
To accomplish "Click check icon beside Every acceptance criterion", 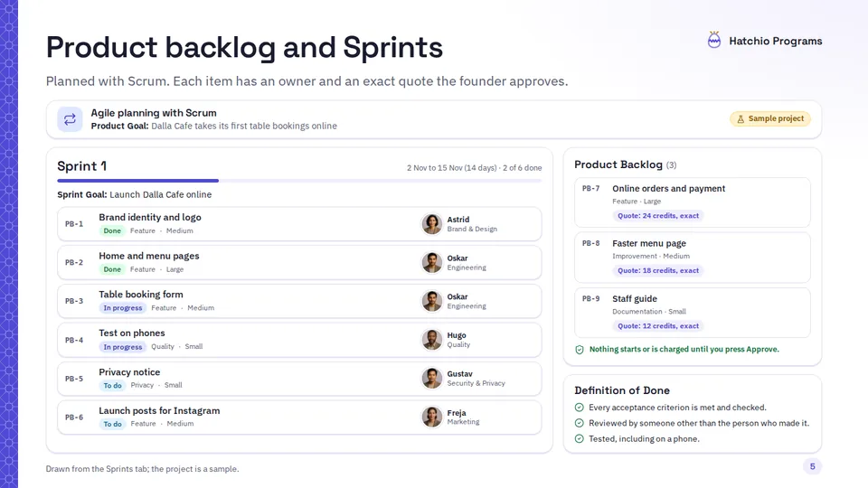I will point(579,408).
